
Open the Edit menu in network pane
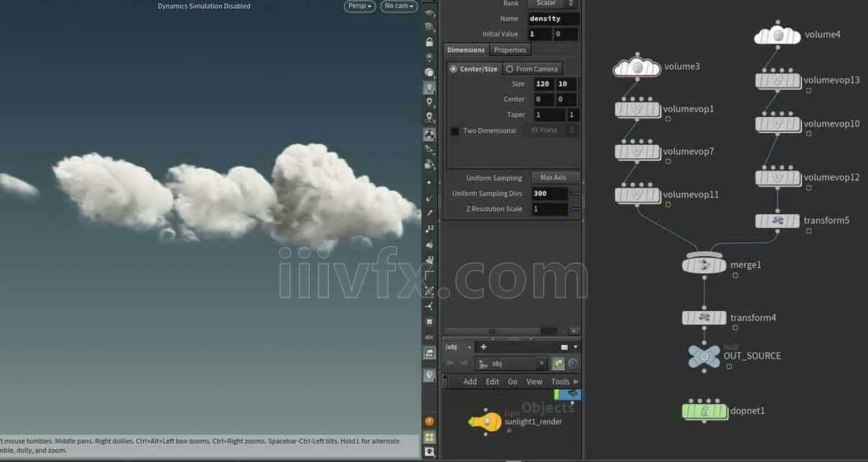point(493,382)
